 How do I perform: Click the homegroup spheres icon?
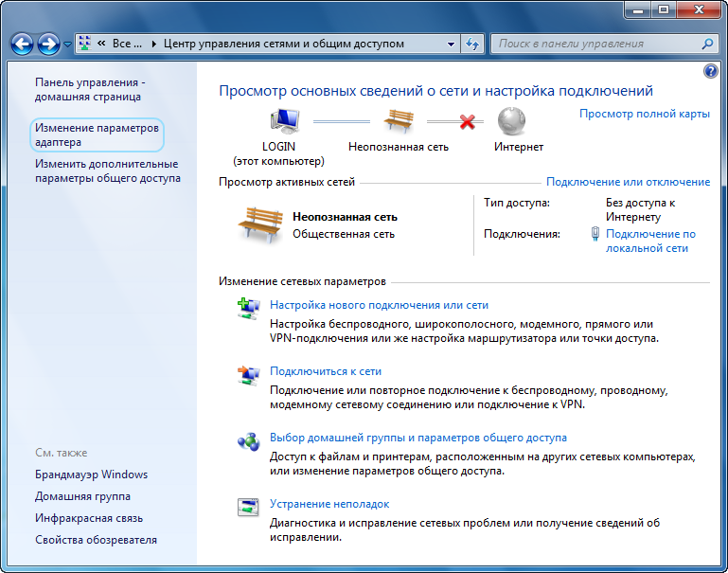pos(248,441)
